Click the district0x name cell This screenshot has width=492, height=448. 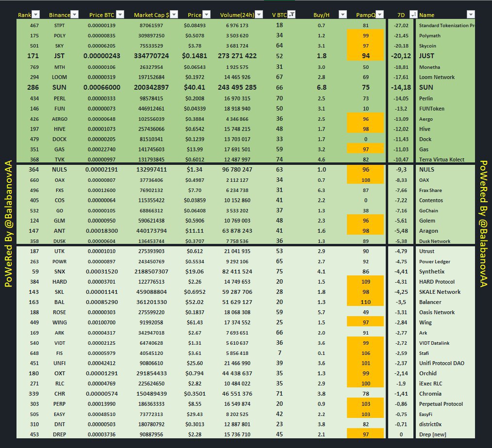(x=430, y=424)
